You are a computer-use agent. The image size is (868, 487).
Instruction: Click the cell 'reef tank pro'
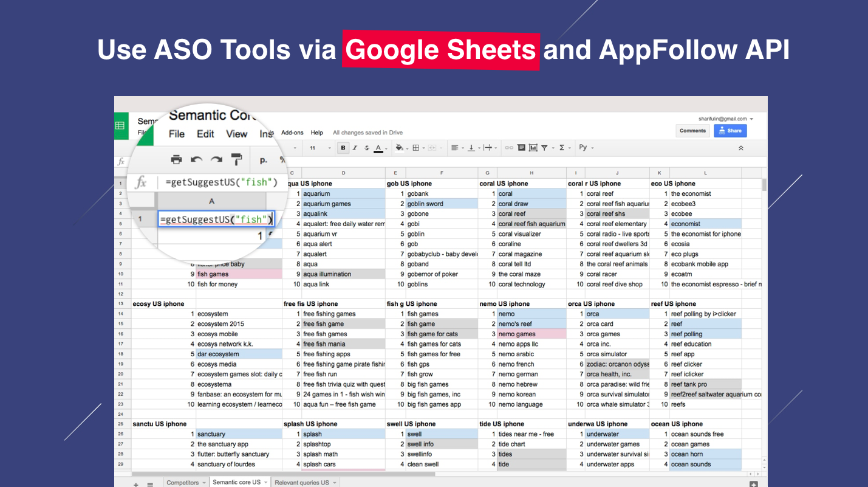705,384
